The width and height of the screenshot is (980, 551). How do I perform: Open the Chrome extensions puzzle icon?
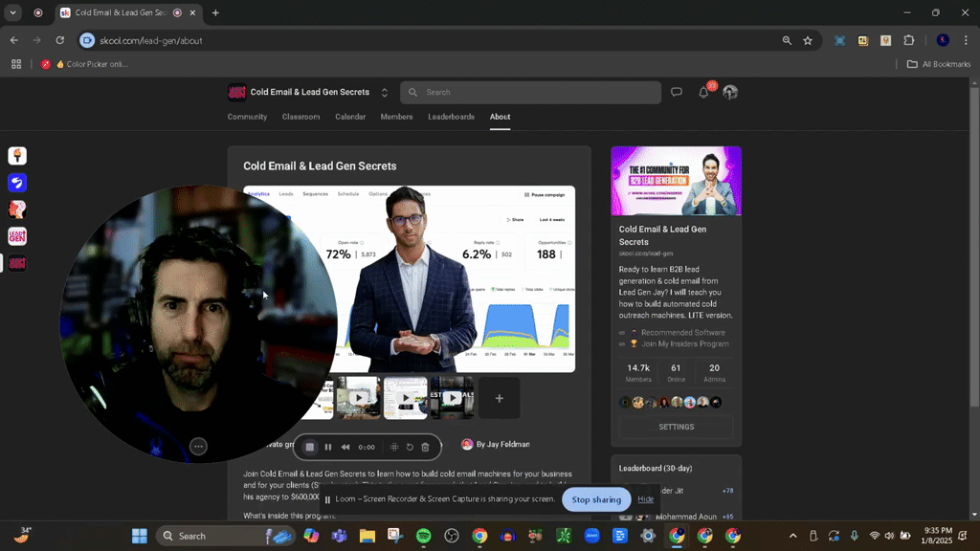(909, 40)
